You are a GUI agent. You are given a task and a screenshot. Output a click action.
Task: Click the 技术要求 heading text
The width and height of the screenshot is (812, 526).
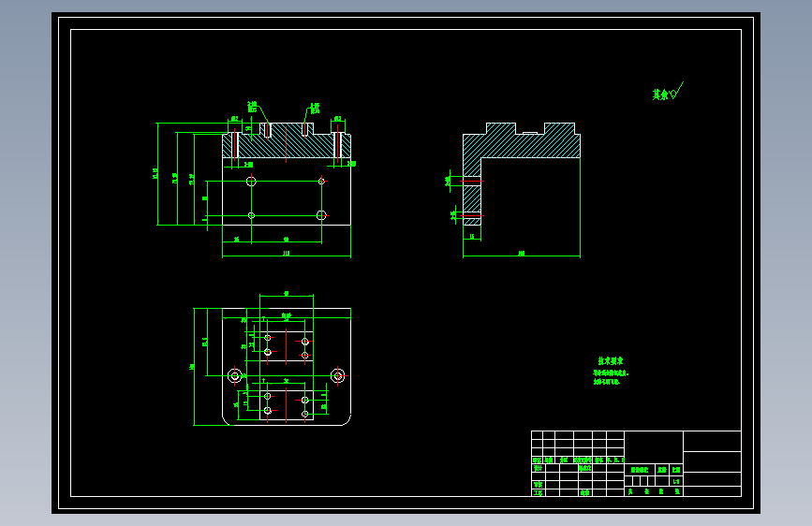click(611, 361)
